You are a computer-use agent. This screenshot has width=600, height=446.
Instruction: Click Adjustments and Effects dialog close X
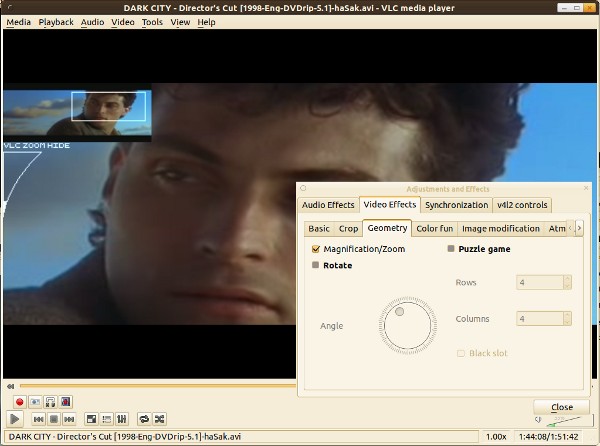586,188
